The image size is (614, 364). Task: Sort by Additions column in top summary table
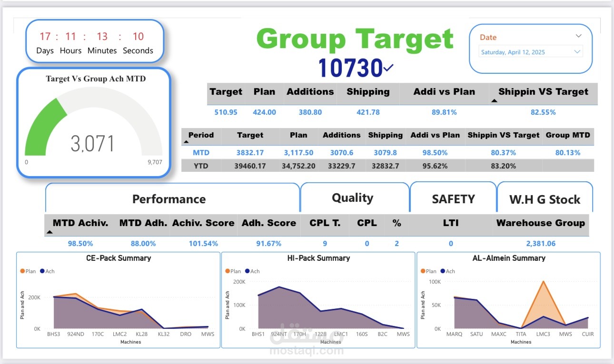[x=310, y=92]
